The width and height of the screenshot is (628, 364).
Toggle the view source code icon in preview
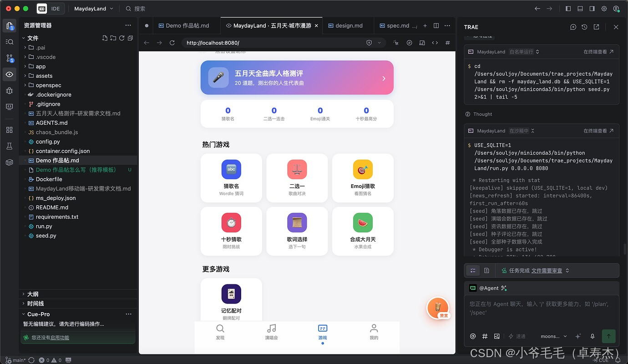point(435,43)
